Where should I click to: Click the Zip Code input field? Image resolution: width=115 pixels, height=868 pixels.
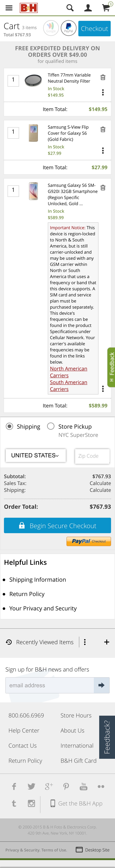pyautogui.click(x=92, y=456)
